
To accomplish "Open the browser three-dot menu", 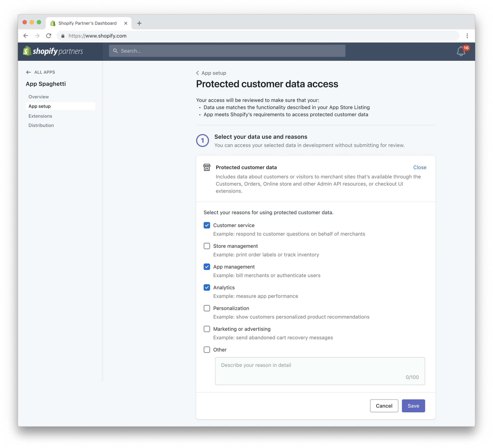I will coord(467,36).
